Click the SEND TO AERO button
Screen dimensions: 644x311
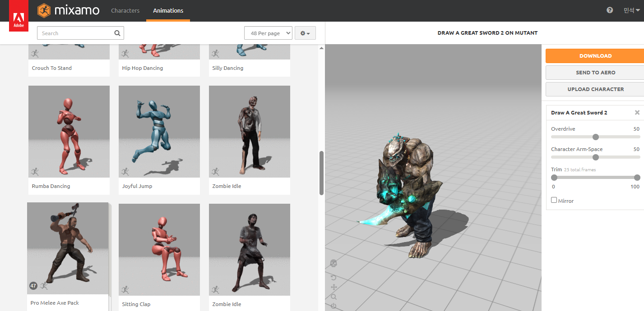pyautogui.click(x=595, y=73)
